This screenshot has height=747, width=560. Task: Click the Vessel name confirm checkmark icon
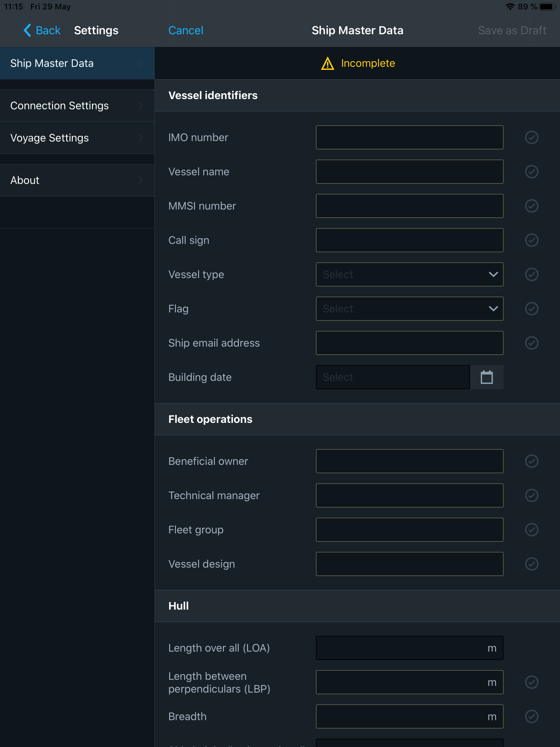tap(531, 172)
